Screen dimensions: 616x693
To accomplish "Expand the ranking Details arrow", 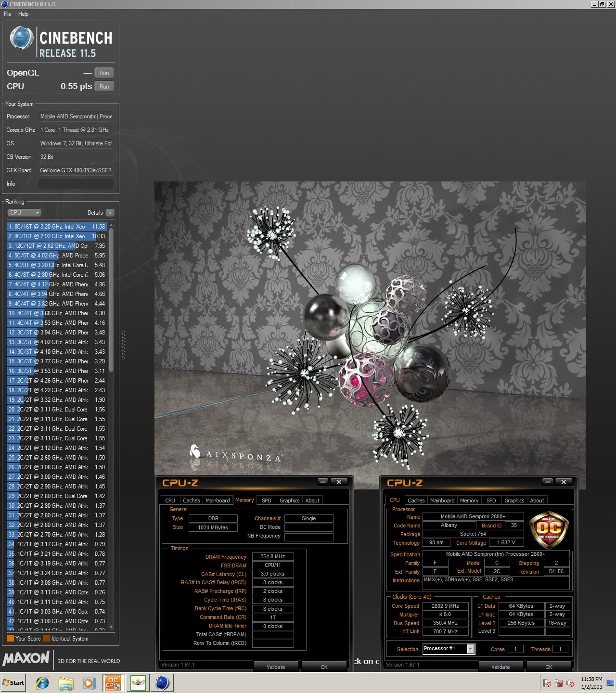I will click(x=110, y=213).
